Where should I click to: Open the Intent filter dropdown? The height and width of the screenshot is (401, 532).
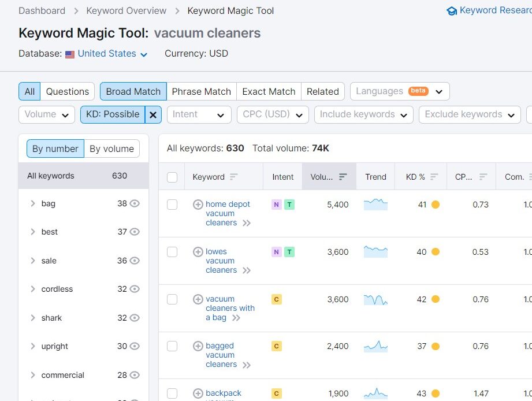199,114
